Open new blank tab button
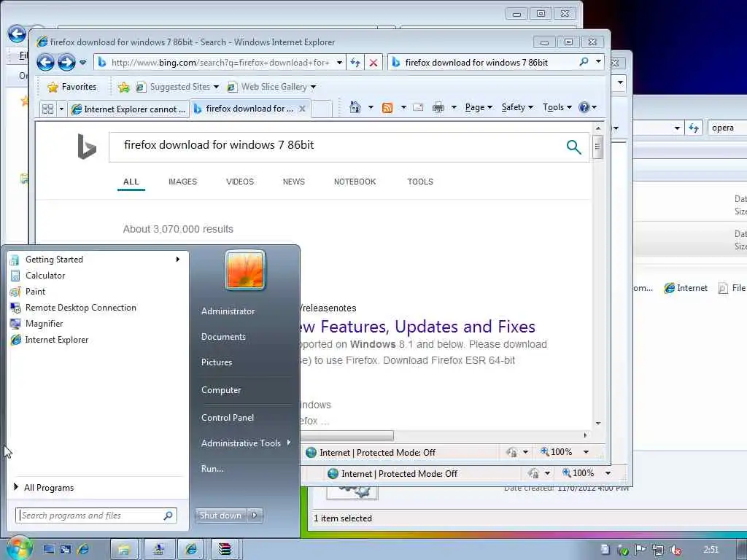Screen dimensions: 747x560 [x=322, y=109]
